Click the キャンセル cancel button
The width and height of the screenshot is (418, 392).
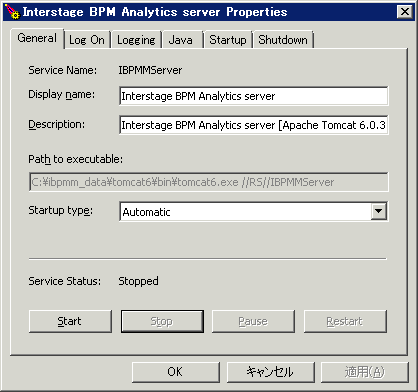[x=270, y=372]
